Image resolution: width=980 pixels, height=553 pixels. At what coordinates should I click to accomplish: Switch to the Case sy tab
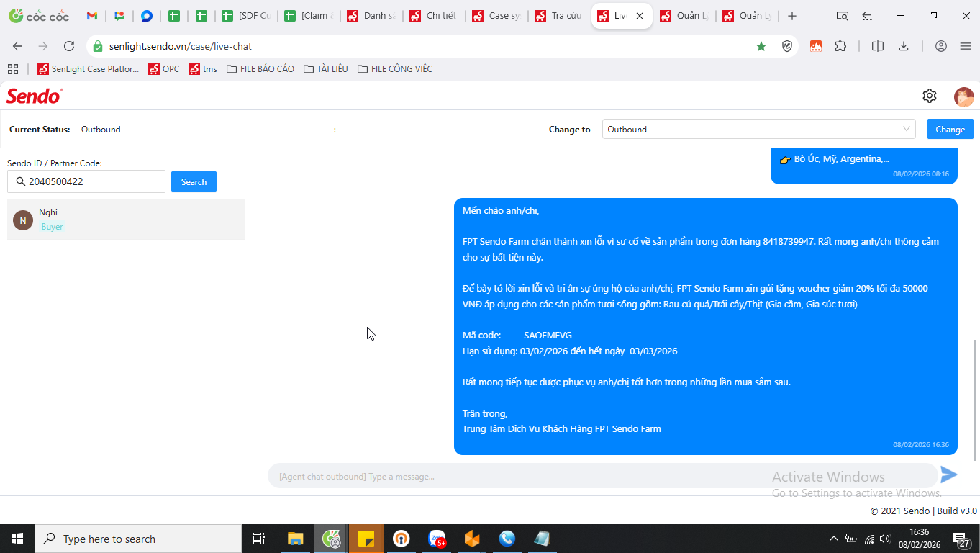[497, 16]
